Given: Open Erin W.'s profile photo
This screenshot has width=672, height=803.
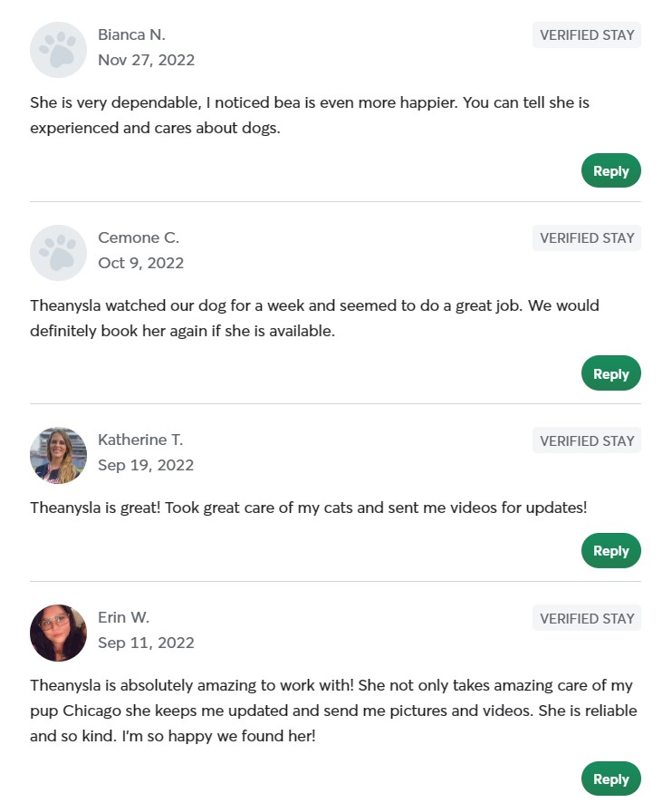Looking at the screenshot, I should [58, 633].
